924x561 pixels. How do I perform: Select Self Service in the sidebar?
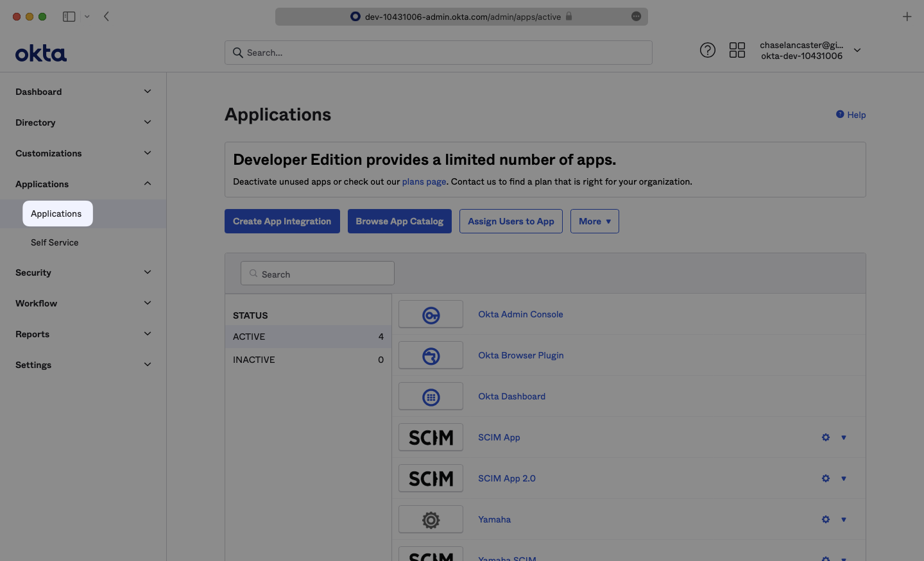pyautogui.click(x=55, y=242)
